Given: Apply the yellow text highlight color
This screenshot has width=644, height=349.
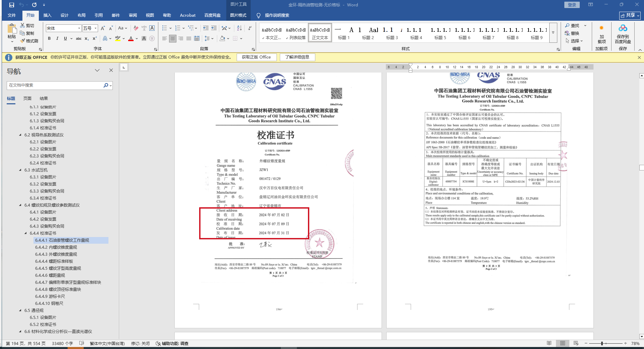Looking at the screenshot, I should [118, 38].
